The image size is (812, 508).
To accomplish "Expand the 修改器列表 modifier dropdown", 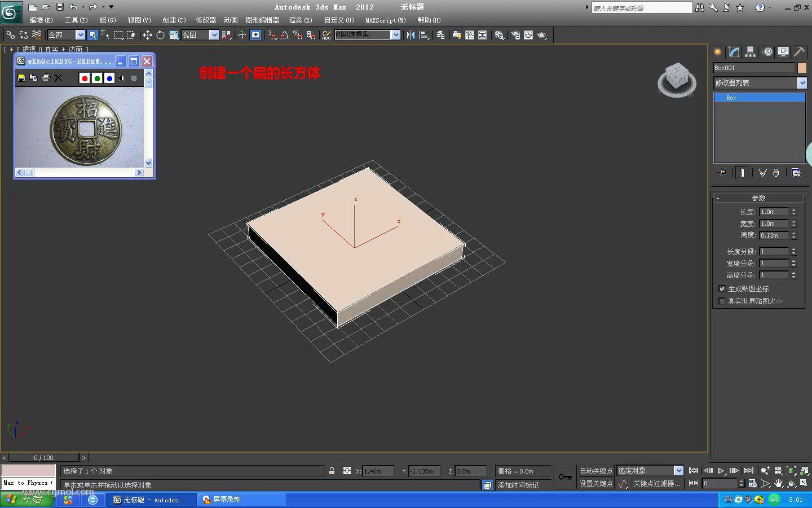I will point(802,83).
